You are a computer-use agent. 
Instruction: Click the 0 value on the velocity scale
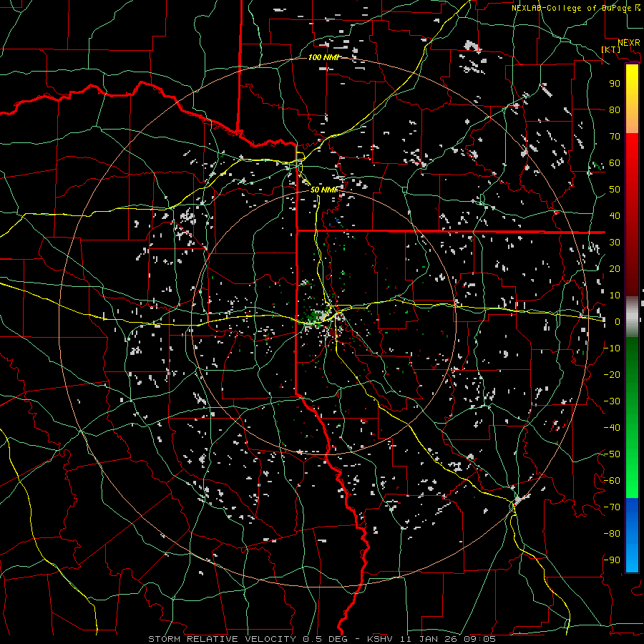[618, 322]
